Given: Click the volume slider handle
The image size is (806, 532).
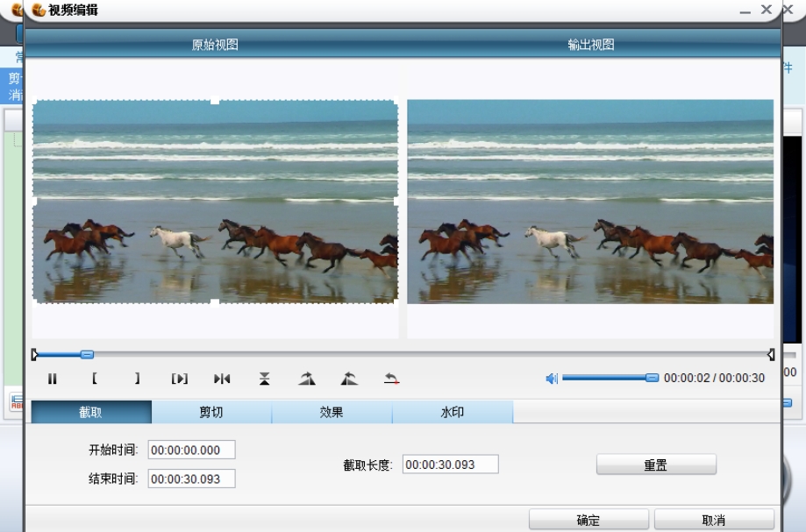Looking at the screenshot, I should [x=652, y=378].
